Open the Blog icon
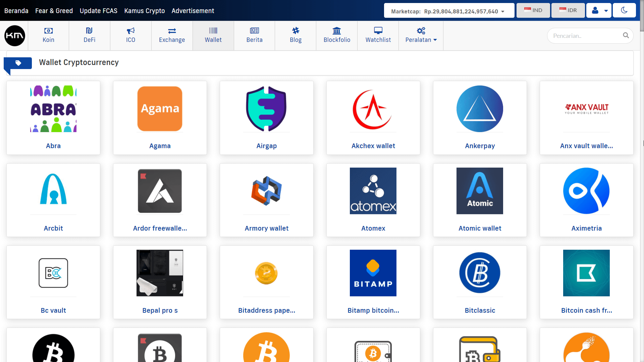Image resolution: width=644 pixels, height=362 pixels. pos(296,31)
